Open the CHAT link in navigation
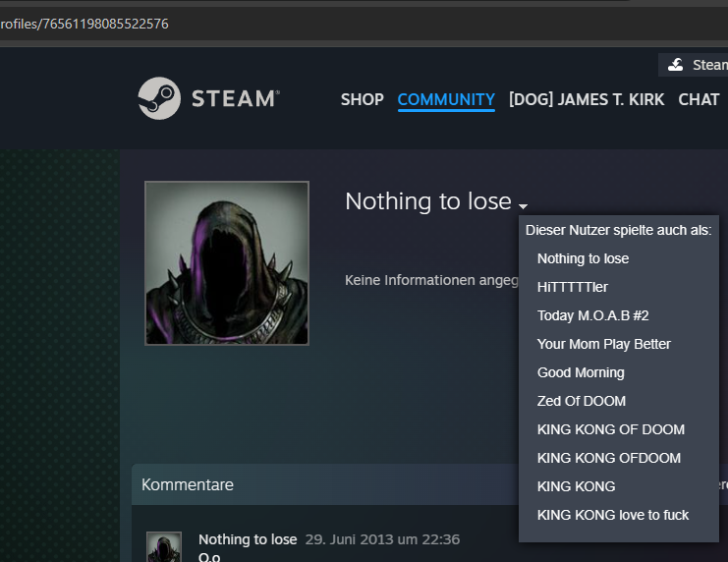 699,99
